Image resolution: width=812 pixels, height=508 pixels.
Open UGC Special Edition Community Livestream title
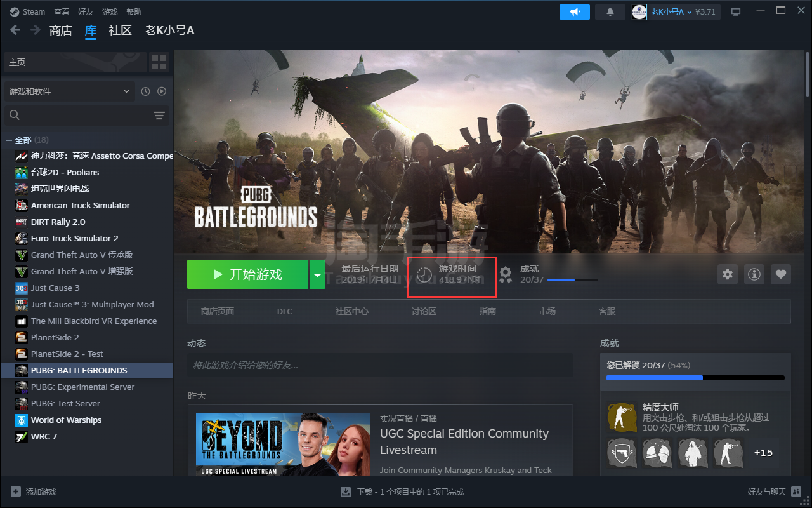464,442
